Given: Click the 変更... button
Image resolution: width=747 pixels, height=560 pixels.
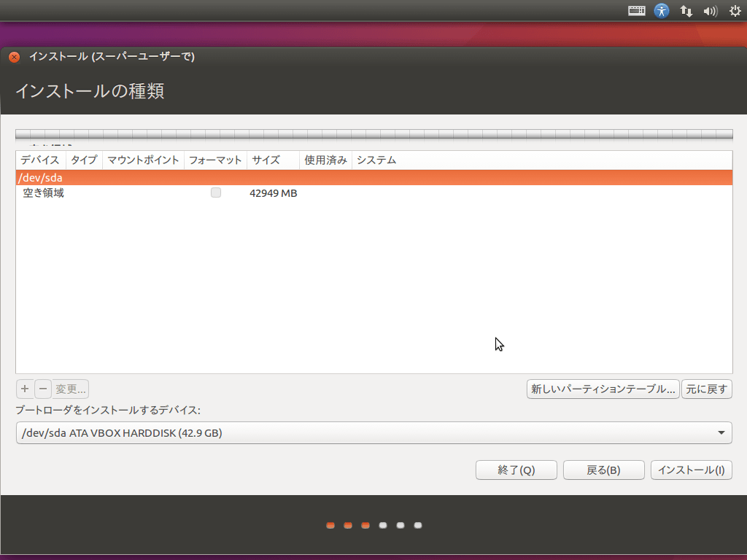Looking at the screenshot, I should click(x=70, y=389).
